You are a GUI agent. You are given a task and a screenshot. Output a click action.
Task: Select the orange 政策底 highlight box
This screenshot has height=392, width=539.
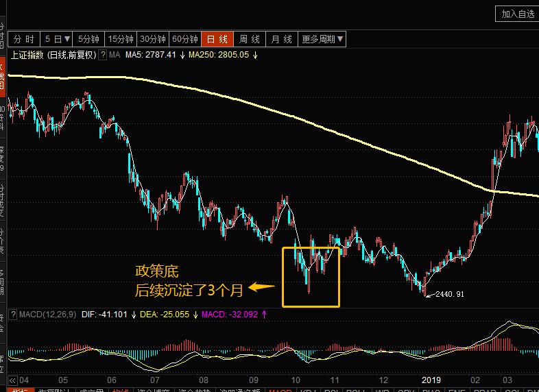[x=311, y=277]
